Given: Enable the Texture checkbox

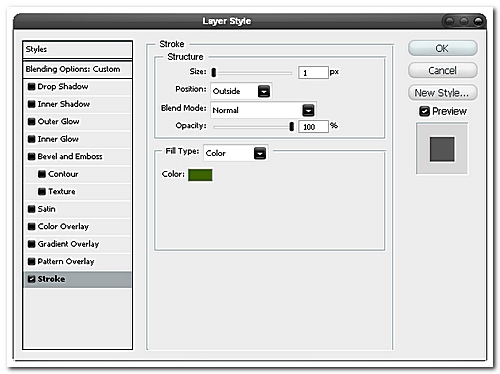Looking at the screenshot, I should click(x=42, y=191).
